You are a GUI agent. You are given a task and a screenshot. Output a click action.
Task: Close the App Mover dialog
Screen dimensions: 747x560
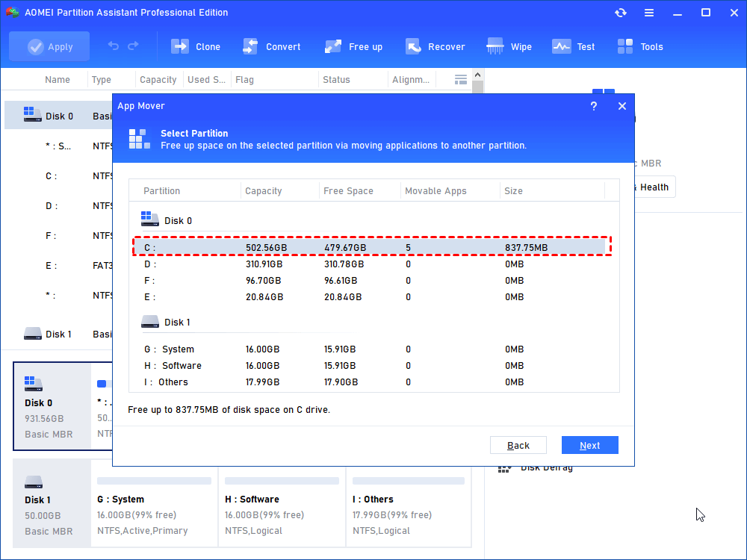pos(622,106)
